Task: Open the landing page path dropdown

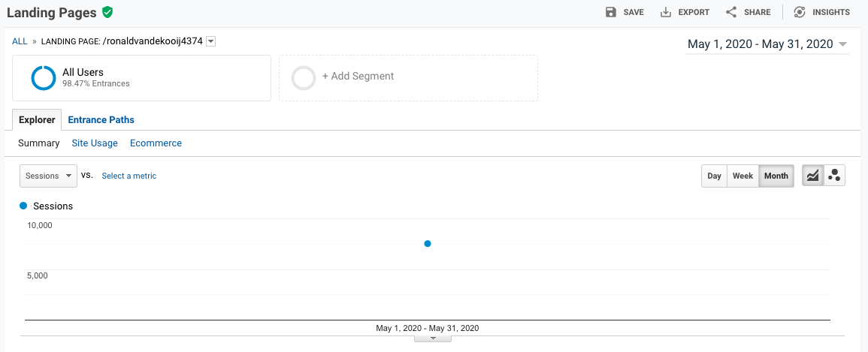Action: [211, 41]
